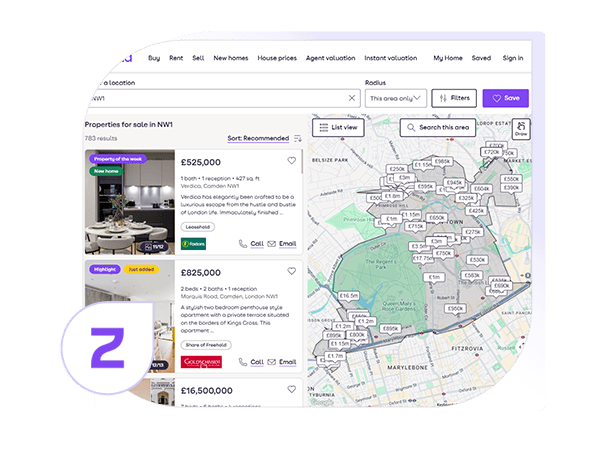This screenshot has width=600, height=450.
Task: Favourite the £825,000 property
Action: pyautogui.click(x=292, y=271)
